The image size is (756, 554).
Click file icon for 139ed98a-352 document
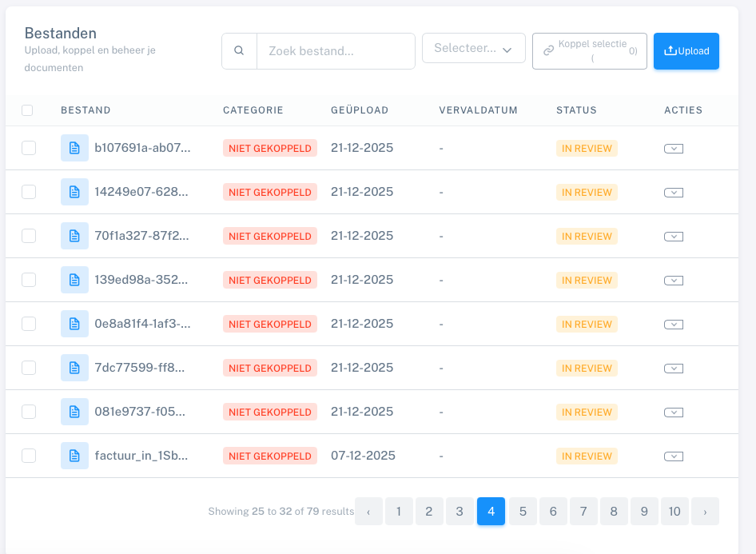pyautogui.click(x=74, y=280)
